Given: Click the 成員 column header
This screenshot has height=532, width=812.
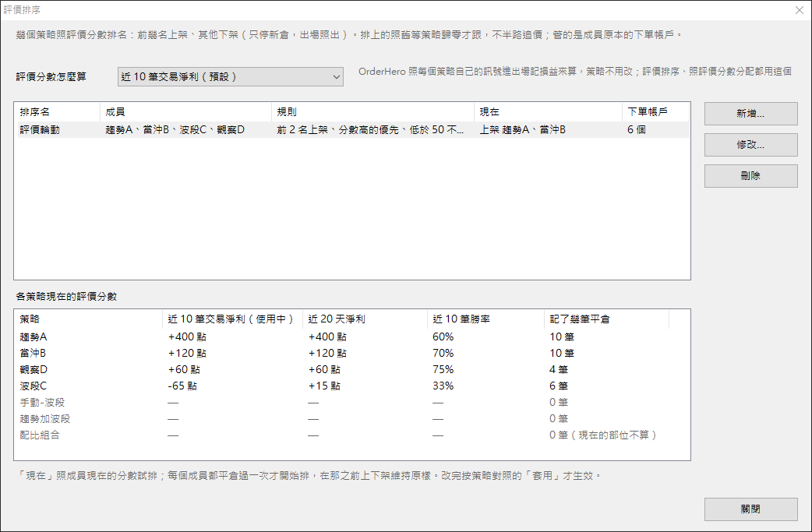Looking at the screenshot, I should (185, 112).
